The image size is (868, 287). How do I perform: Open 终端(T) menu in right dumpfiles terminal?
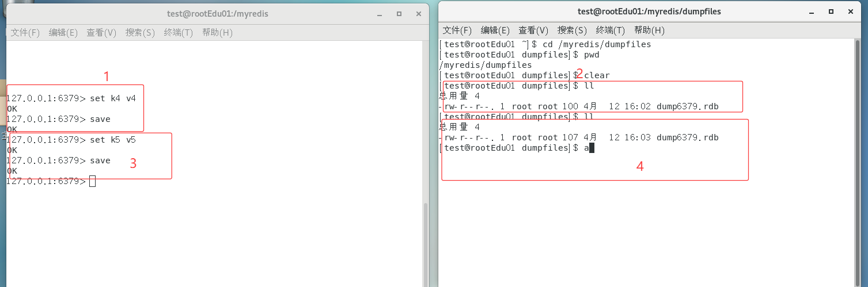(x=611, y=30)
